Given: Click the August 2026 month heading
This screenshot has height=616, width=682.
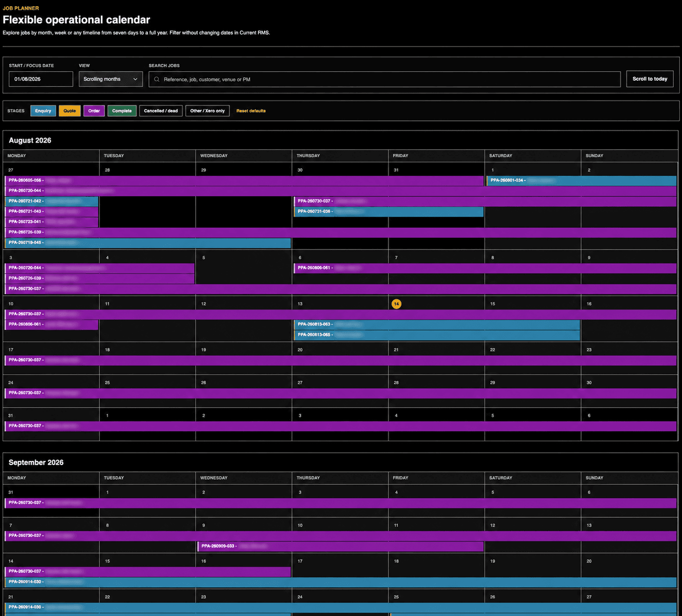Looking at the screenshot, I should [x=30, y=141].
